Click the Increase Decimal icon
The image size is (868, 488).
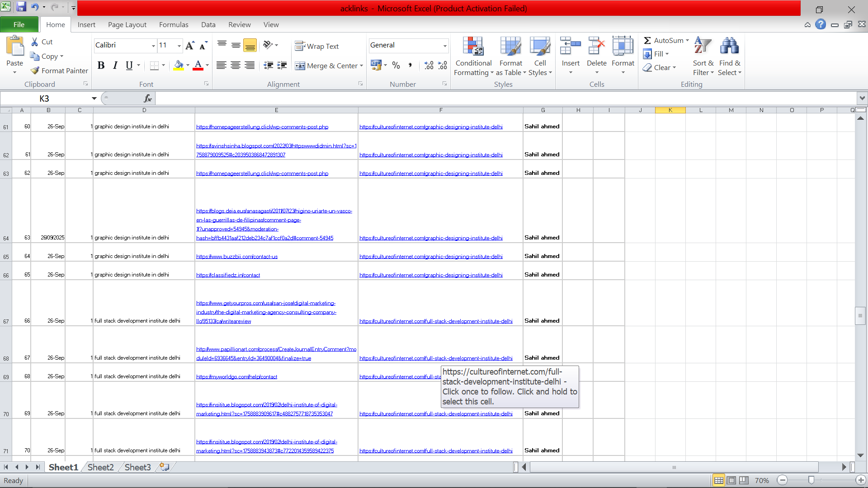tap(429, 66)
